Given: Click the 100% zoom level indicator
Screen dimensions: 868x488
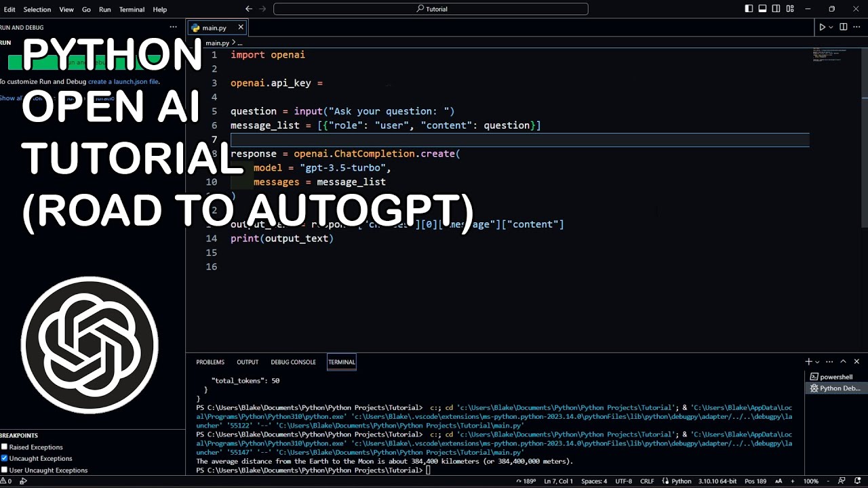Looking at the screenshot, I should tap(811, 481).
